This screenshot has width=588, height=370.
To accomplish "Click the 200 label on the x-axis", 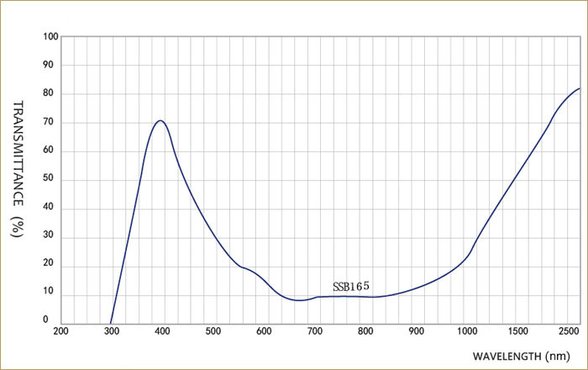I will tap(61, 330).
